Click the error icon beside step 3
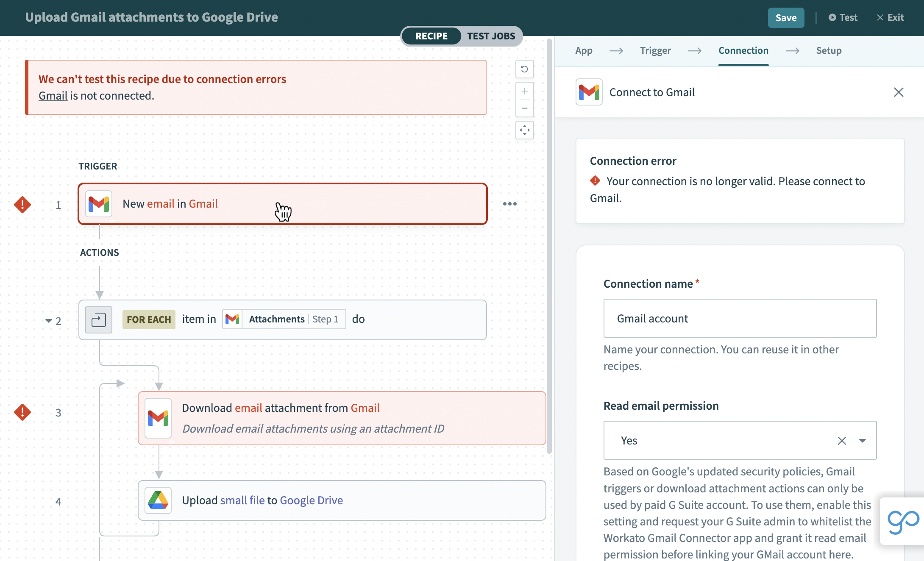924x561 pixels. (22, 412)
